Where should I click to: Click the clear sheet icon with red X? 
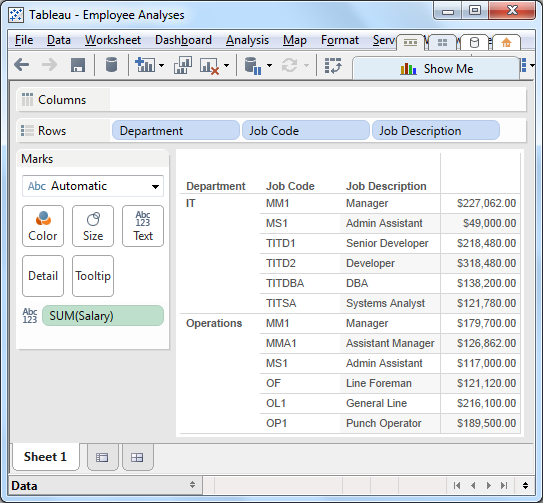tap(209, 65)
